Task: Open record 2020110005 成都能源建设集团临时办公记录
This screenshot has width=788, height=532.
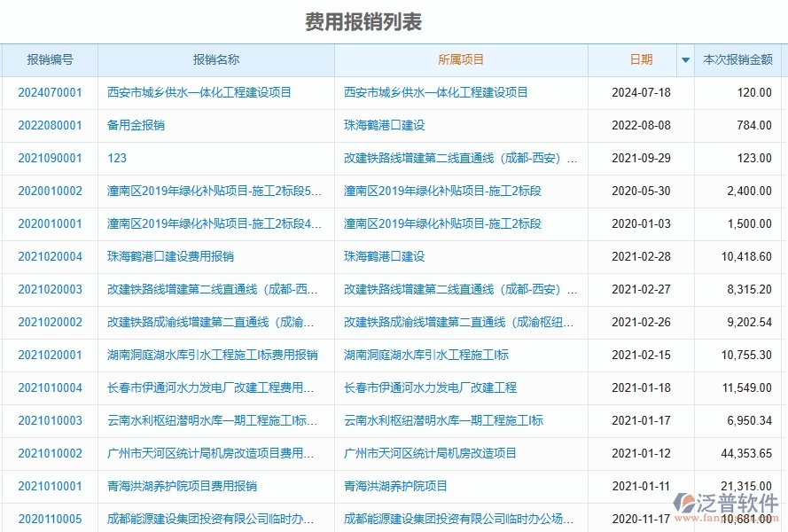Action: coord(48,519)
